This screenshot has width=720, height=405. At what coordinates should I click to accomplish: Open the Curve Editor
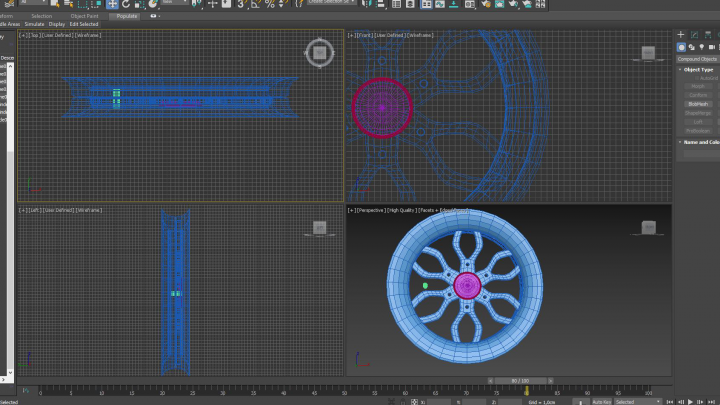(x=440, y=4)
